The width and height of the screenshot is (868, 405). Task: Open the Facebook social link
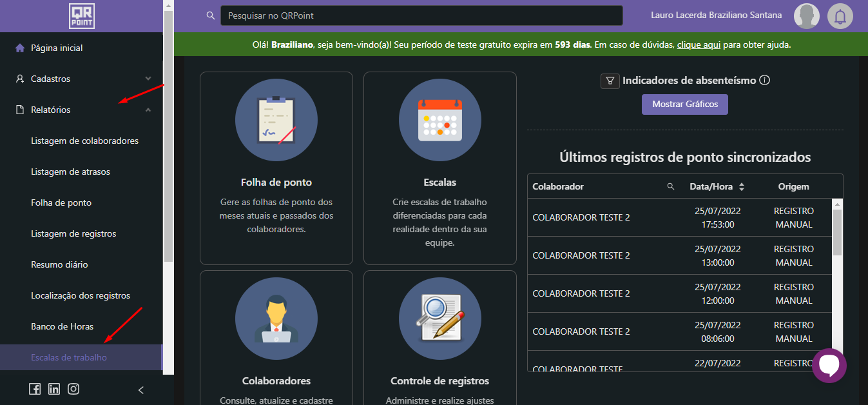click(x=35, y=389)
